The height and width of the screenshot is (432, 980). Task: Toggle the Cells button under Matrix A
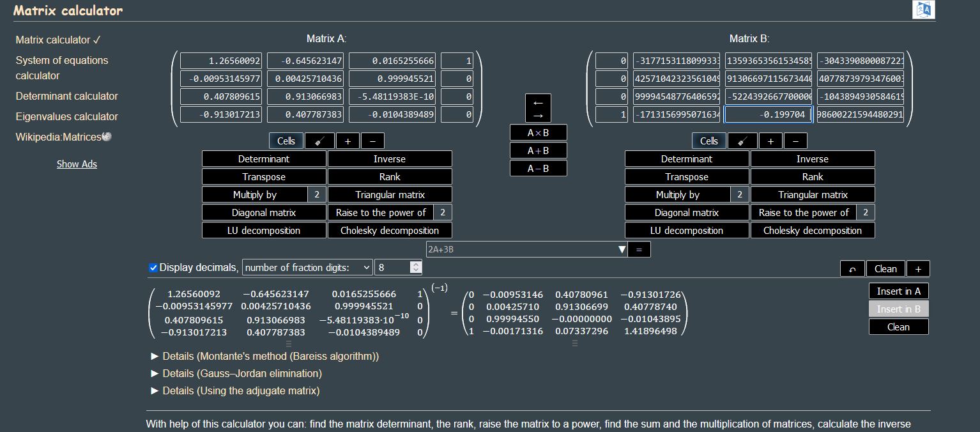[286, 141]
